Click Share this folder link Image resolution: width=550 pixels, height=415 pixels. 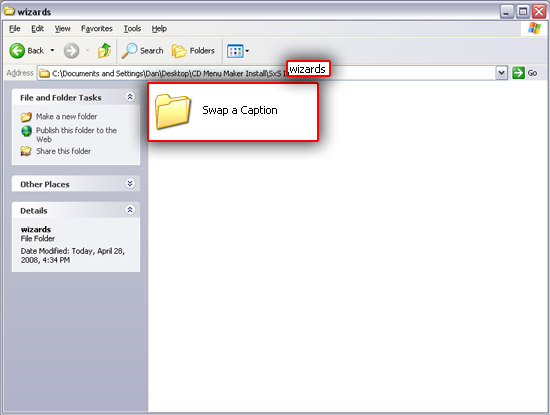[63, 151]
